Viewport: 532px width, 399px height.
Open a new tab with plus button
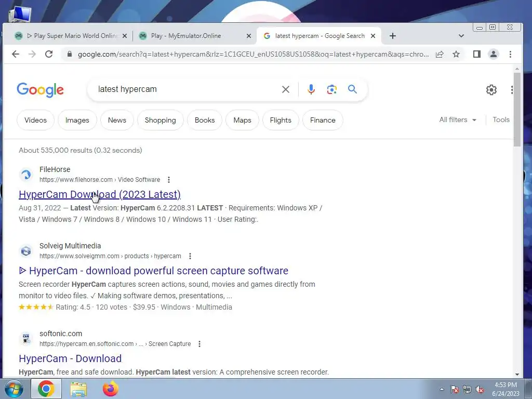393,36
